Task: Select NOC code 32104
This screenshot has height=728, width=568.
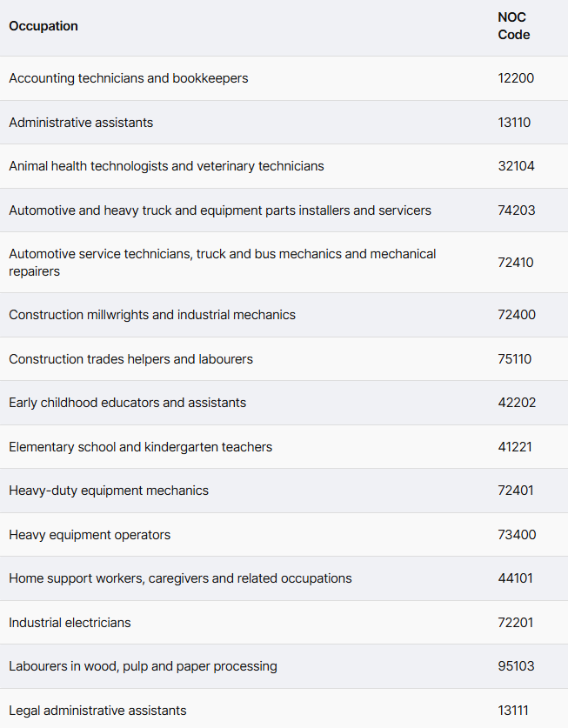Action: coord(516,166)
